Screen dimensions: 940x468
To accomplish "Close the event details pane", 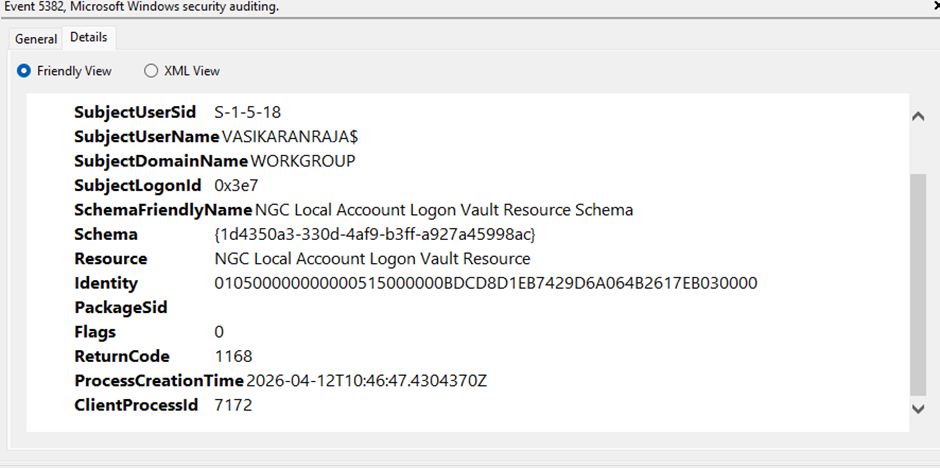I will (x=936, y=7).
